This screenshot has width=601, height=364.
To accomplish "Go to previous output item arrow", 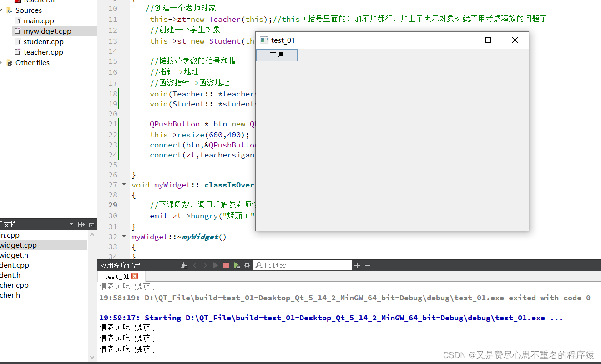I will click(x=195, y=265).
